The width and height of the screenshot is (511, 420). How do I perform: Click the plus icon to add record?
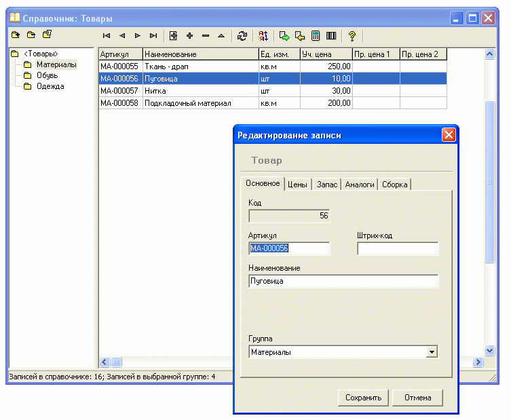190,35
